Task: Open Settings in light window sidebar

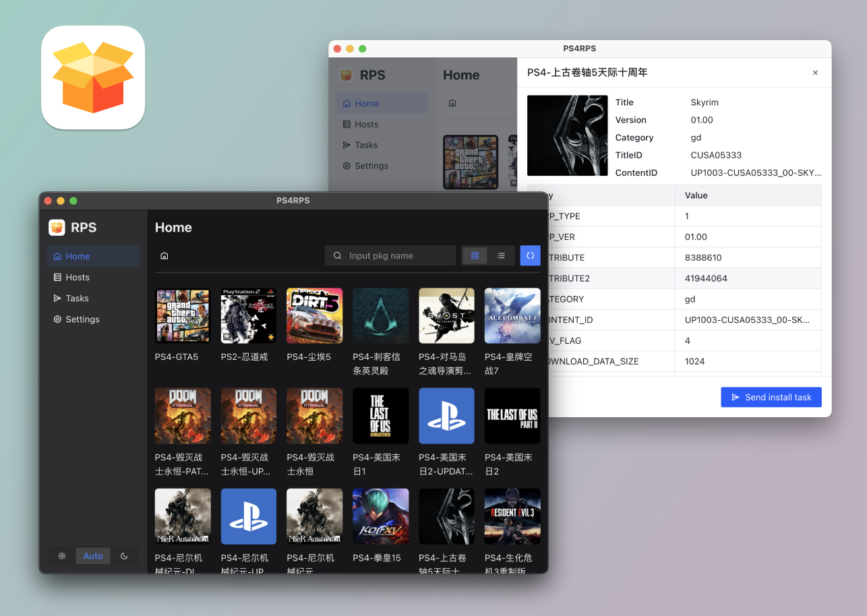Action: click(382, 166)
